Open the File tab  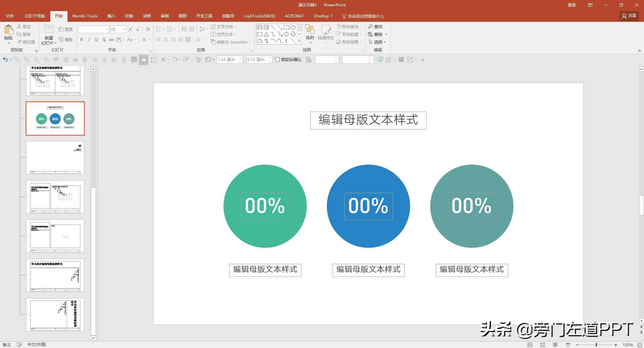(10, 16)
